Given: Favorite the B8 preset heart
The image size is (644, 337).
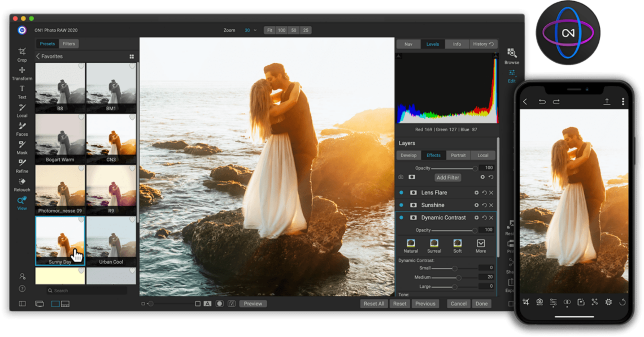Looking at the screenshot, I should point(81,66).
